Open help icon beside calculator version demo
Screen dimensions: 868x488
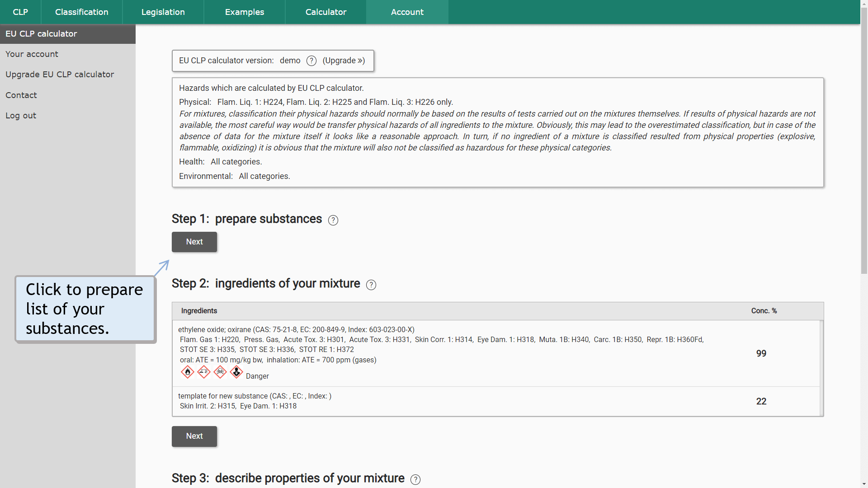click(x=311, y=61)
